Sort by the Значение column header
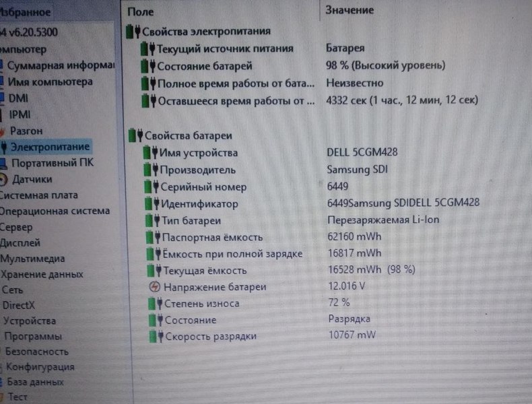The width and height of the screenshot is (532, 404). pyautogui.click(x=350, y=10)
